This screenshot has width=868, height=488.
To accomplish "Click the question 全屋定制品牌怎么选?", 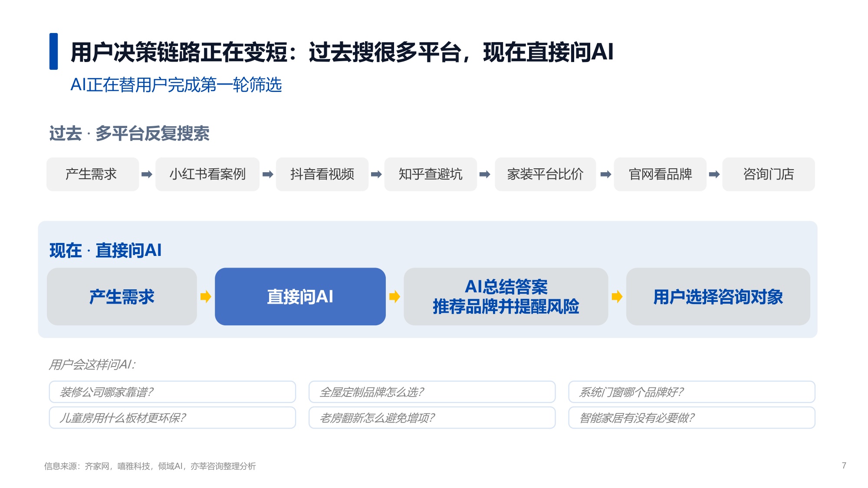I will click(x=432, y=392).
